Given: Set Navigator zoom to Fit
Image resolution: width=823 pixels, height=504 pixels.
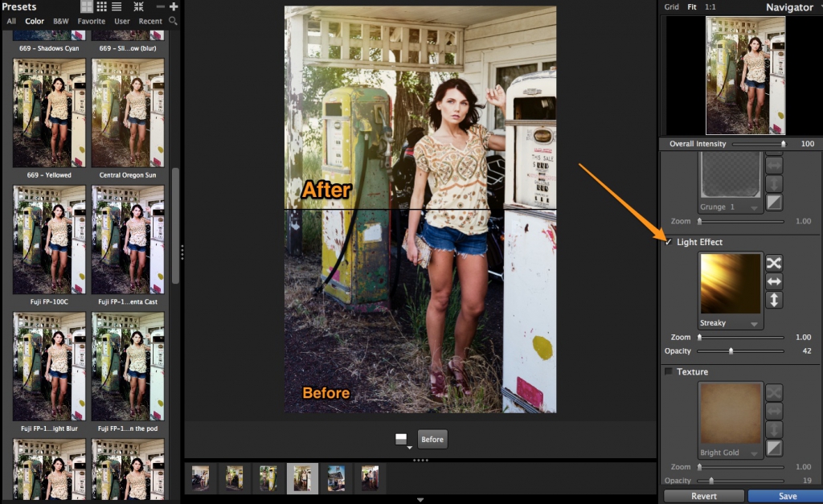Looking at the screenshot, I should 692,6.
